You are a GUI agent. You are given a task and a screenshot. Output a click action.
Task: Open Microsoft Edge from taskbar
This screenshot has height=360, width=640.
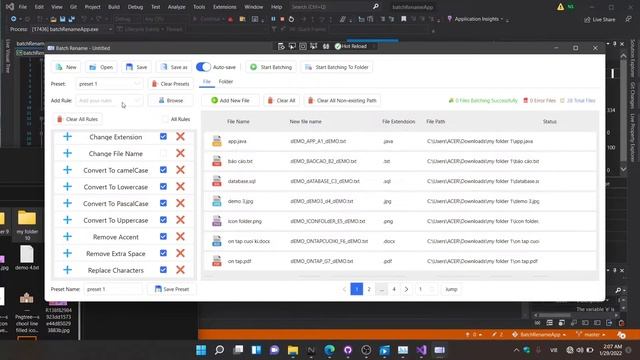click(329, 350)
